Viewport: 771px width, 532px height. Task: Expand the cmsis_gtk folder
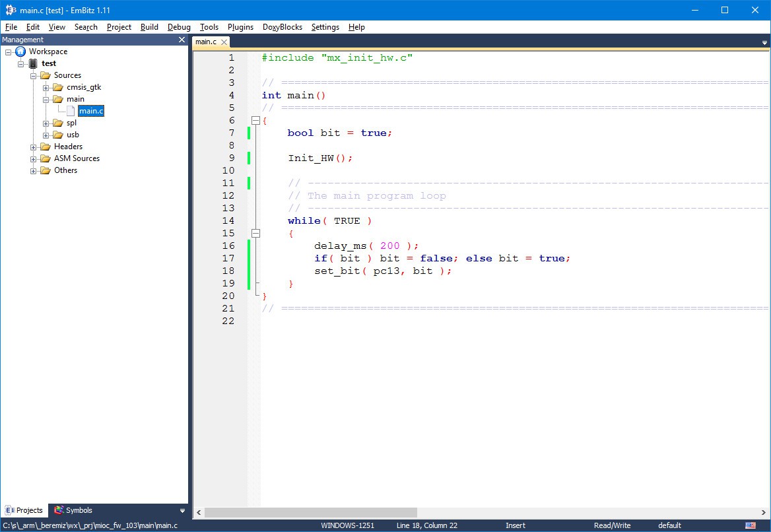46,88
